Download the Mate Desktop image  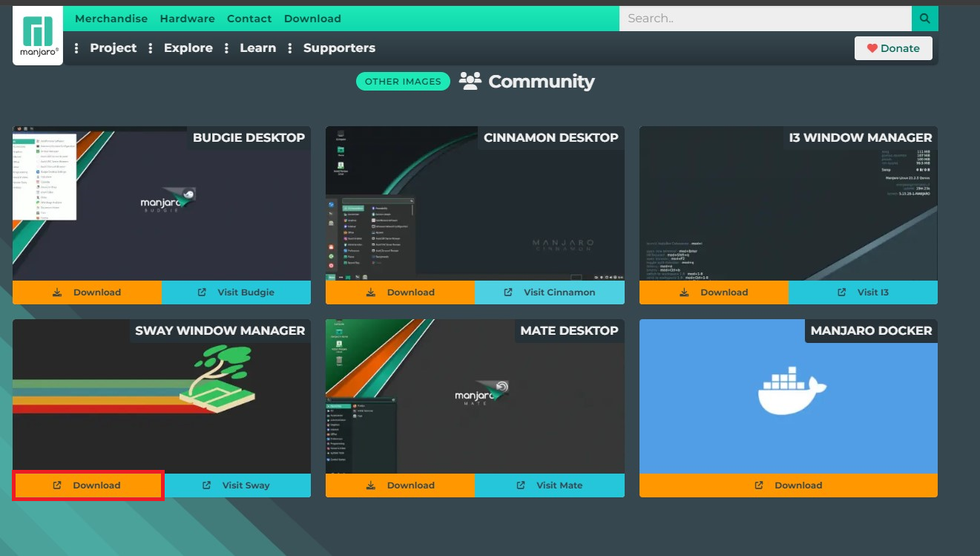[x=400, y=485]
